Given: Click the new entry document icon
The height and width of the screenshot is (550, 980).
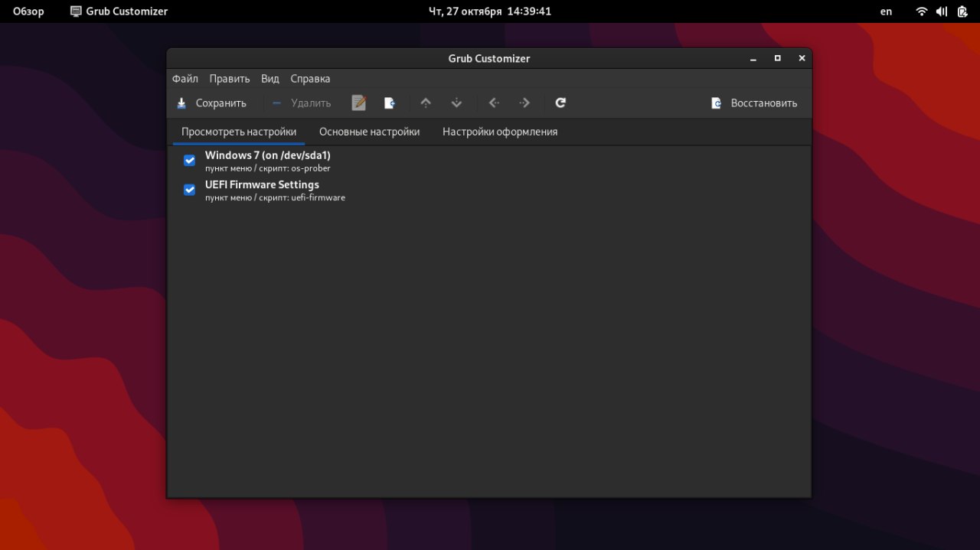Looking at the screenshot, I should [390, 103].
